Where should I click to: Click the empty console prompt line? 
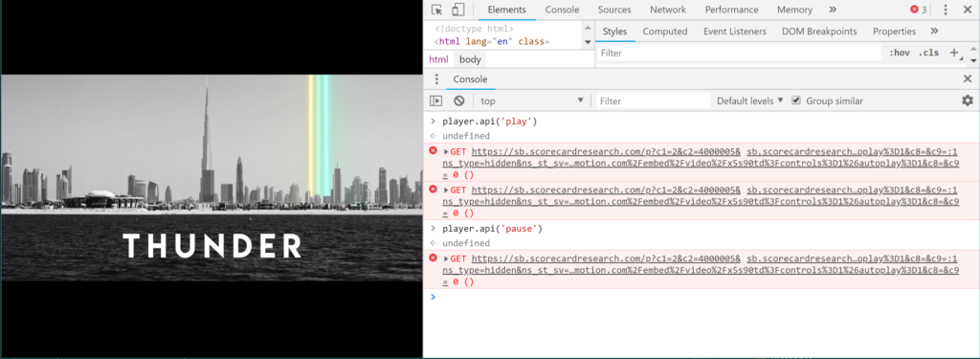702,297
